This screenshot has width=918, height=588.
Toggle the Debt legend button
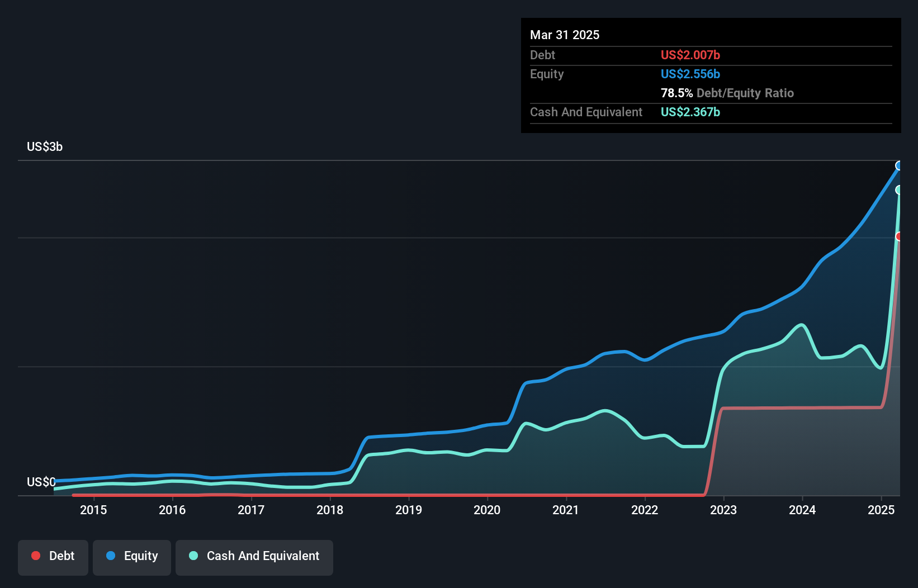tap(53, 557)
